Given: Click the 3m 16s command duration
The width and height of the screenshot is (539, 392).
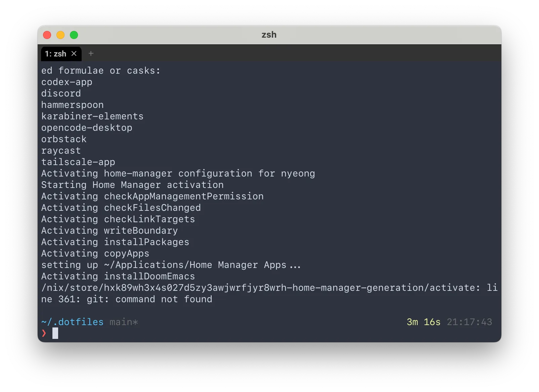Looking at the screenshot, I should (x=423, y=322).
